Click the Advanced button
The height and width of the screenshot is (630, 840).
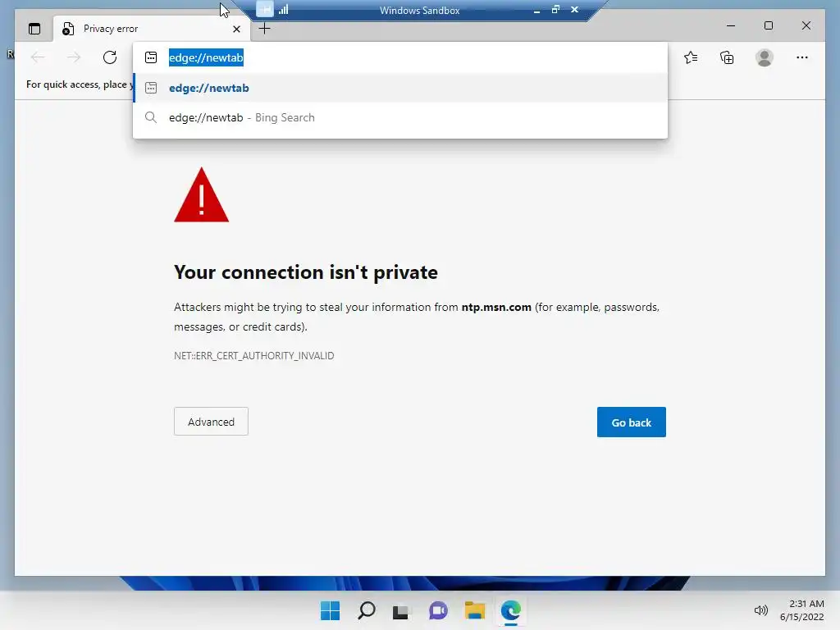coord(211,422)
